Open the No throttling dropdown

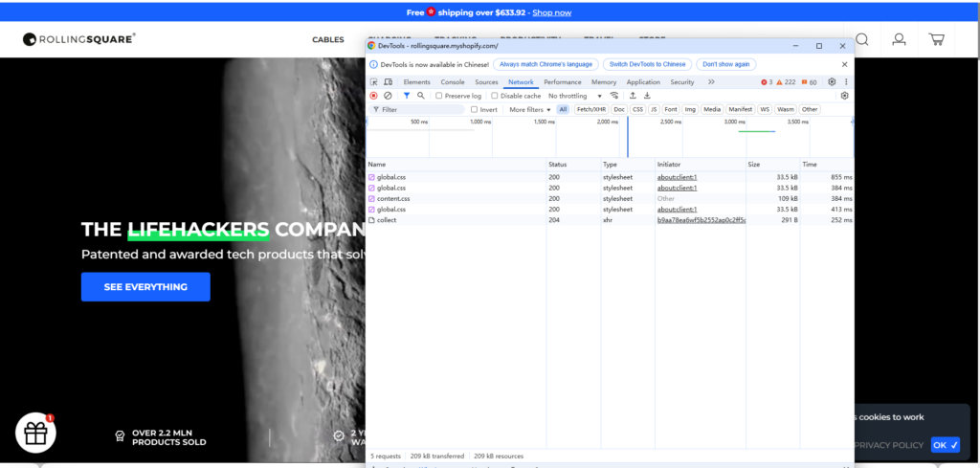click(575, 96)
